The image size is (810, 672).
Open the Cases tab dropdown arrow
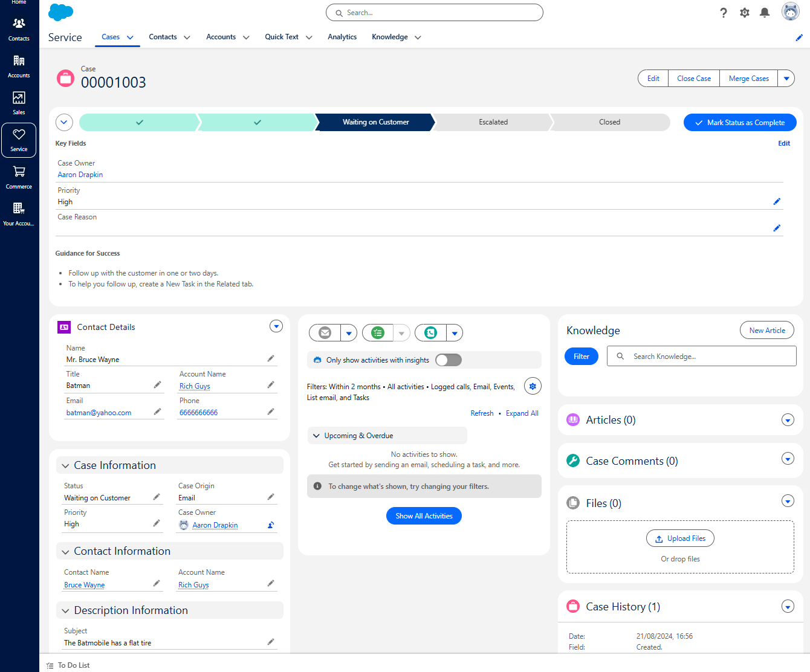tap(129, 37)
